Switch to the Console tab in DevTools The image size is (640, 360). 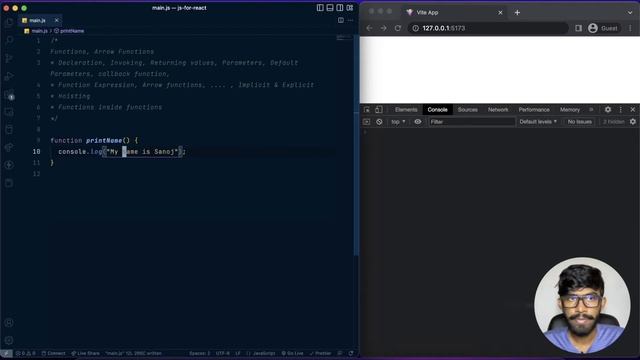(x=437, y=110)
